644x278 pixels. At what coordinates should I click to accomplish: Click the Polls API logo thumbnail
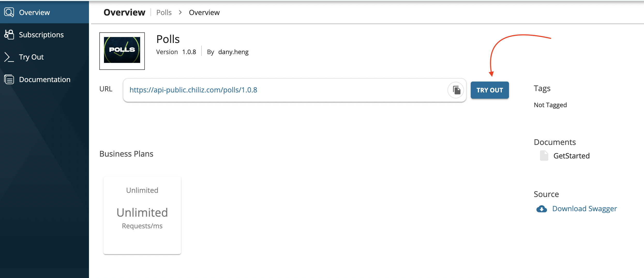click(x=122, y=51)
